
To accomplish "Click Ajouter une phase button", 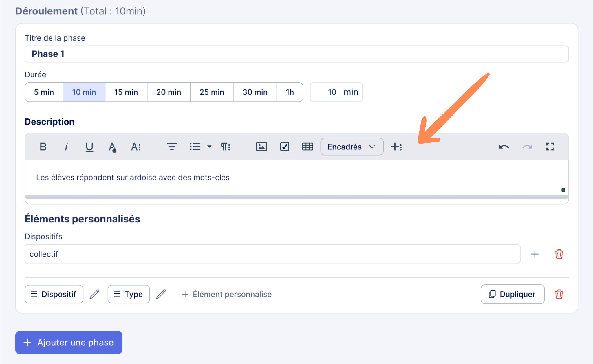I will [69, 343].
